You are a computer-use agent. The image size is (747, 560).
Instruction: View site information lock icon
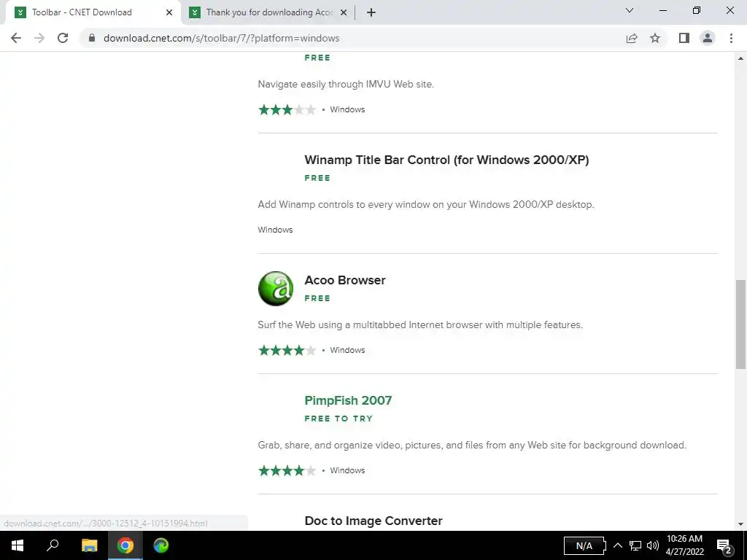click(92, 38)
